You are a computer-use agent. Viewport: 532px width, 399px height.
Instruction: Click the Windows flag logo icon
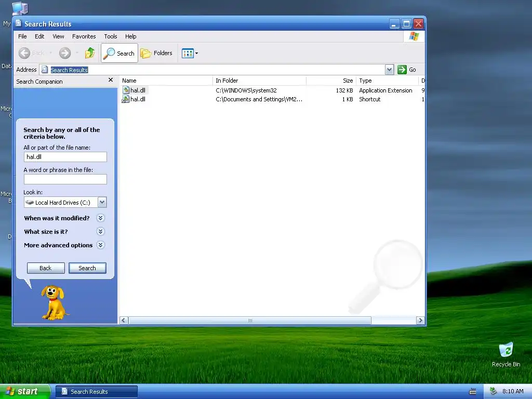414,36
